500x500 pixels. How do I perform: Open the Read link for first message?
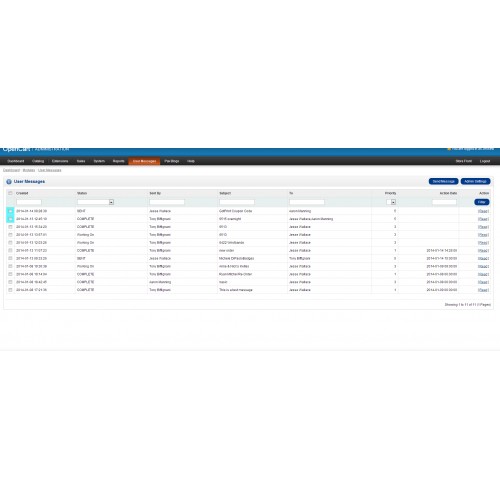click(483, 211)
